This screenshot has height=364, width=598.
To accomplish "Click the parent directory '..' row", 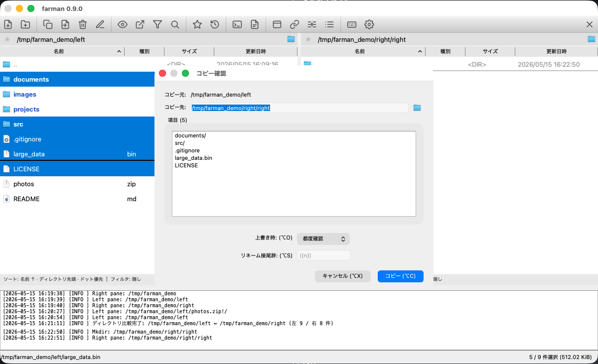I will pyautogui.click(x=77, y=64).
